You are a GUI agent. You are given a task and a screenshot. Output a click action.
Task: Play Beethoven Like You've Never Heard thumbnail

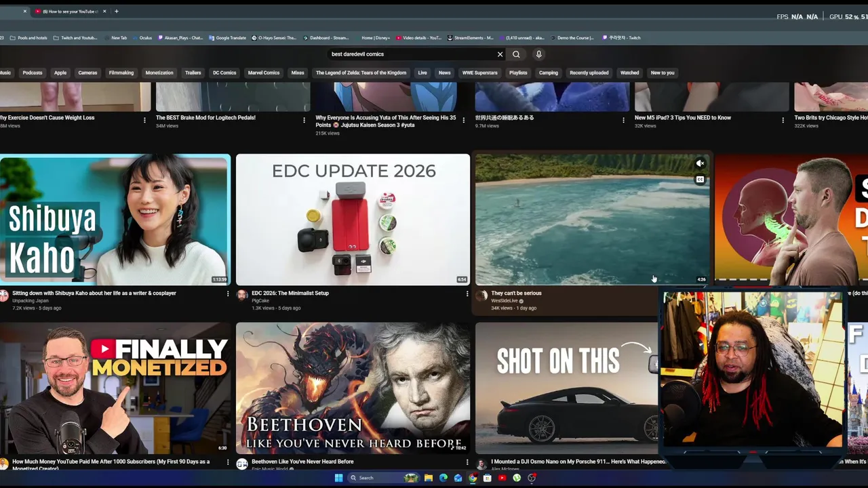(x=353, y=388)
